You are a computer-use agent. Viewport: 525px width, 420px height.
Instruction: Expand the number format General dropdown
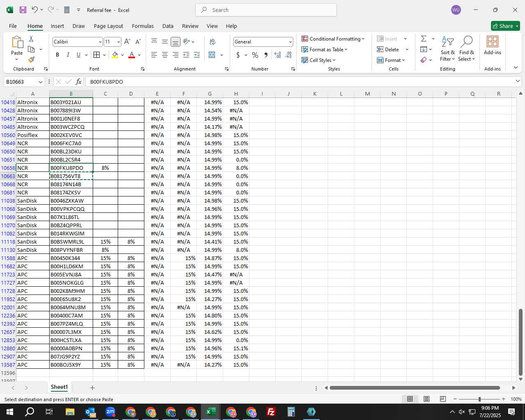tap(290, 42)
